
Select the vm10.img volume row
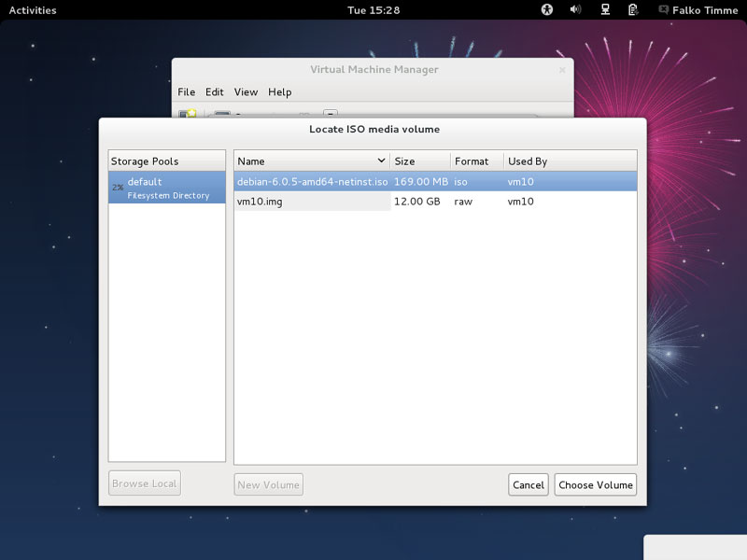pyautogui.click(x=312, y=202)
